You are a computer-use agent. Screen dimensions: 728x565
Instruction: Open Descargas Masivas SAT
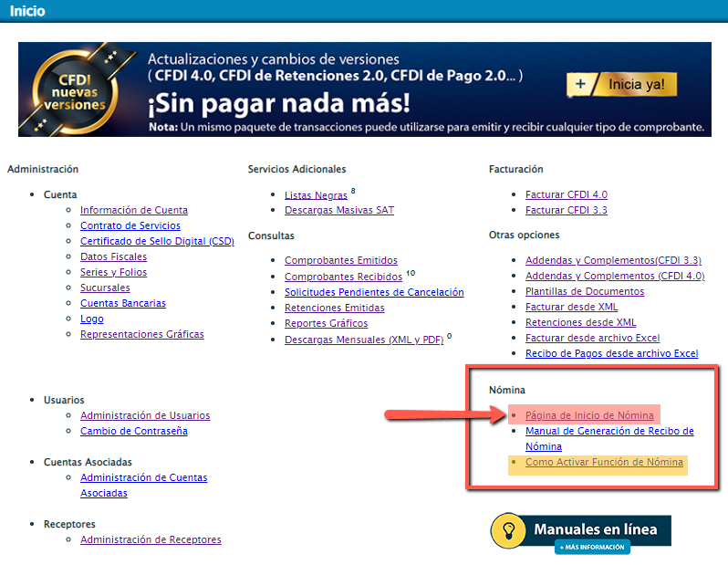click(339, 210)
